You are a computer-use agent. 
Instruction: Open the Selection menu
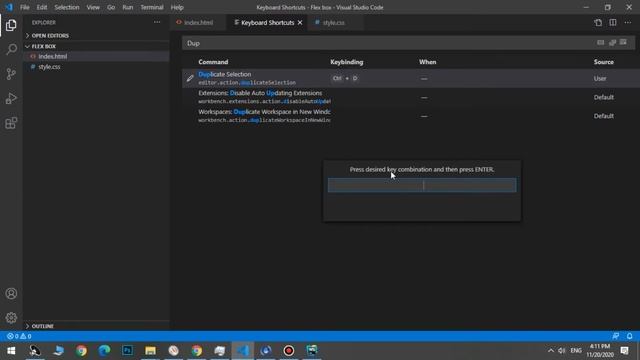[x=67, y=7]
